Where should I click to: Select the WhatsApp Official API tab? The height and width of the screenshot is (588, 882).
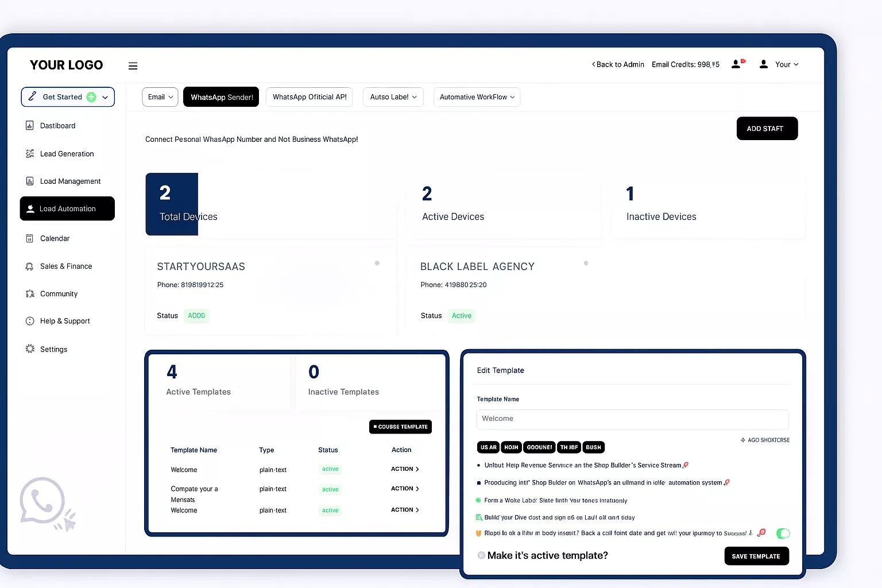click(x=309, y=97)
